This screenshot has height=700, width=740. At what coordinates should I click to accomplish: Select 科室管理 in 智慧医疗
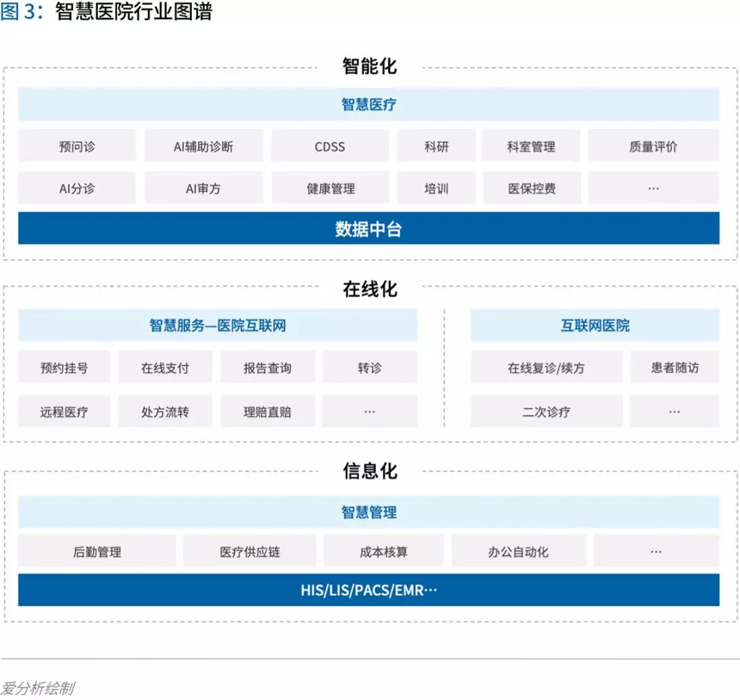[x=531, y=147]
